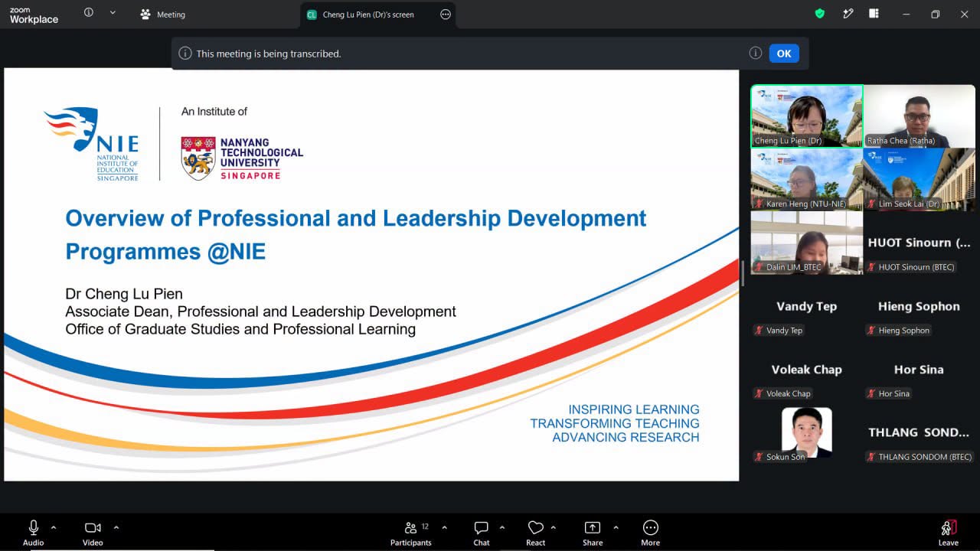Expand the dropdown arrow beside the info icon
The height and width of the screenshot is (551, 980).
point(113,13)
